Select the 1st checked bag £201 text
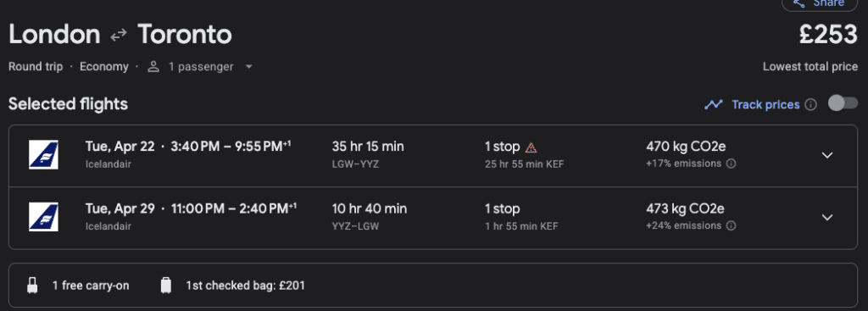Viewport: 868px width, 311px height. [245, 286]
